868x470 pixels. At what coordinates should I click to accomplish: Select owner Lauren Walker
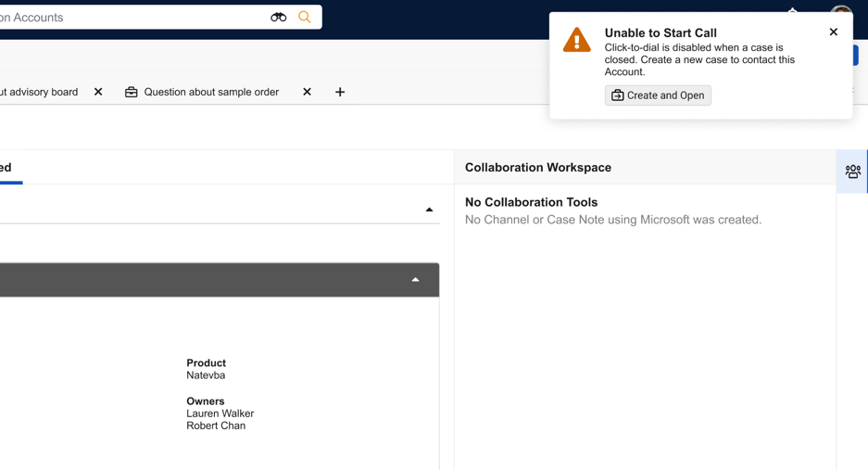point(220,413)
